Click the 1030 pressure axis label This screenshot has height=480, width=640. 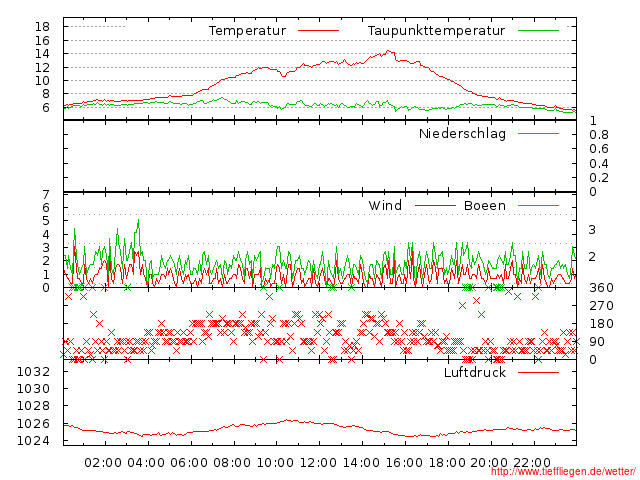pos(33,389)
